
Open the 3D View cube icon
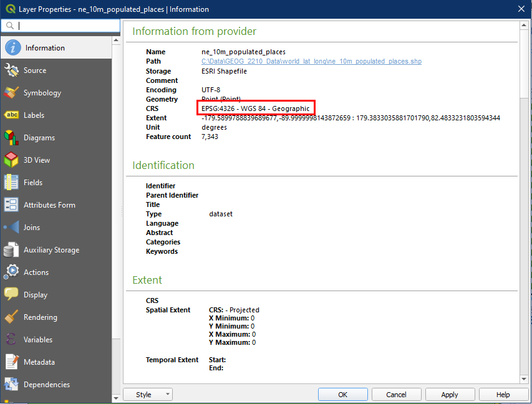click(11, 160)
